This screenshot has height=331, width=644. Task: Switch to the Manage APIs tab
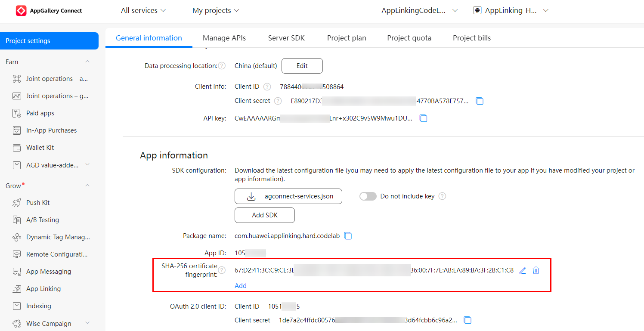point(224,38)
